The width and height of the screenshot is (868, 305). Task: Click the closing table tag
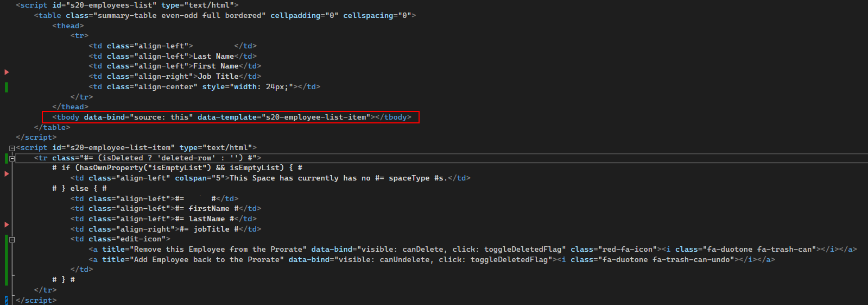[x=52, y=128]
